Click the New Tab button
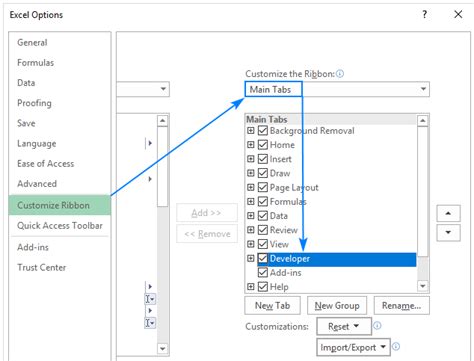 pyautogui.click(x=272, y=305)
